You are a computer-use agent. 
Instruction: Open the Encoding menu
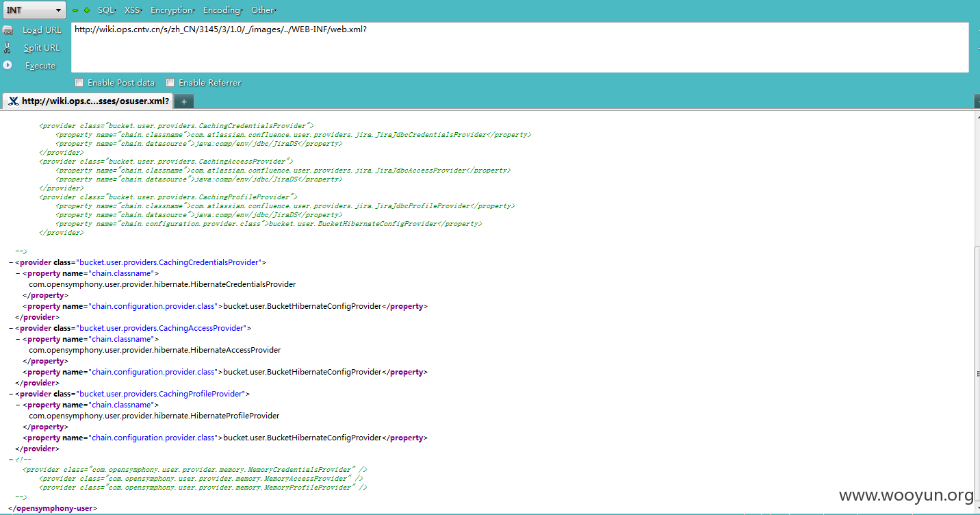223,10
